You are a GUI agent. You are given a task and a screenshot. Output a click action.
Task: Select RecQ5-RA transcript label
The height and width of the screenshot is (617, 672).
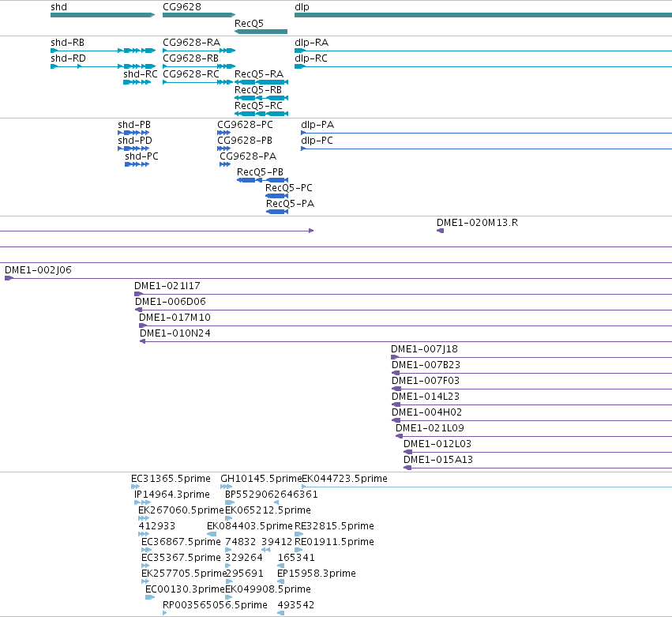(x=259, y=74)
